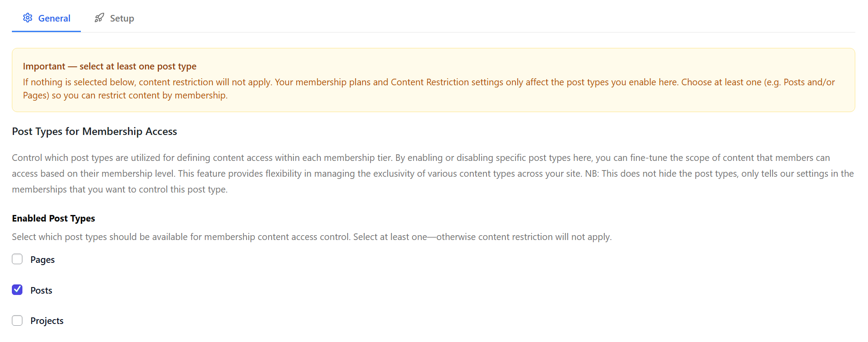Select the checked blue Posts checkbox
868x342 pixels.
pos(17,290)
